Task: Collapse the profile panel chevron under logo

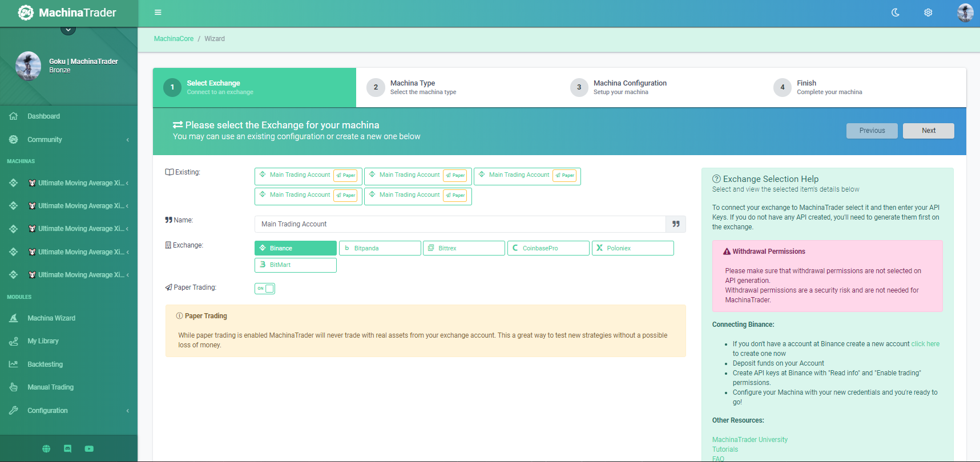Action: (68, 30)
